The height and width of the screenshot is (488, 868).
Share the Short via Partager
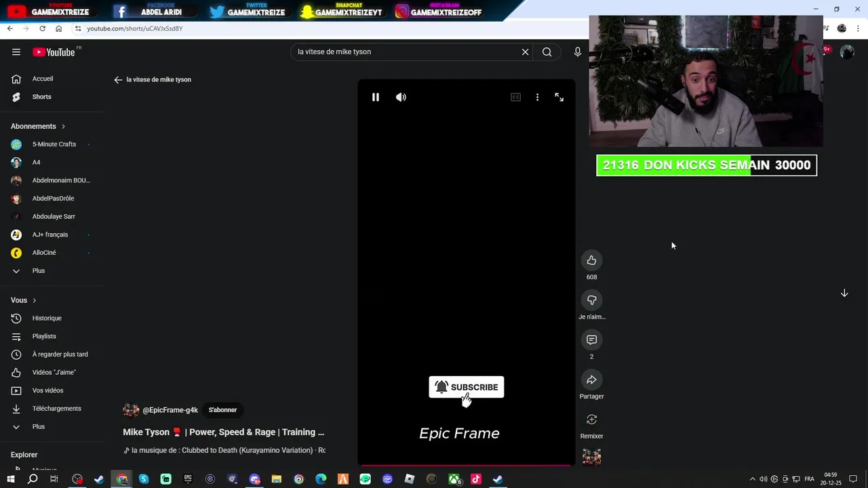(x=591, y=380)
